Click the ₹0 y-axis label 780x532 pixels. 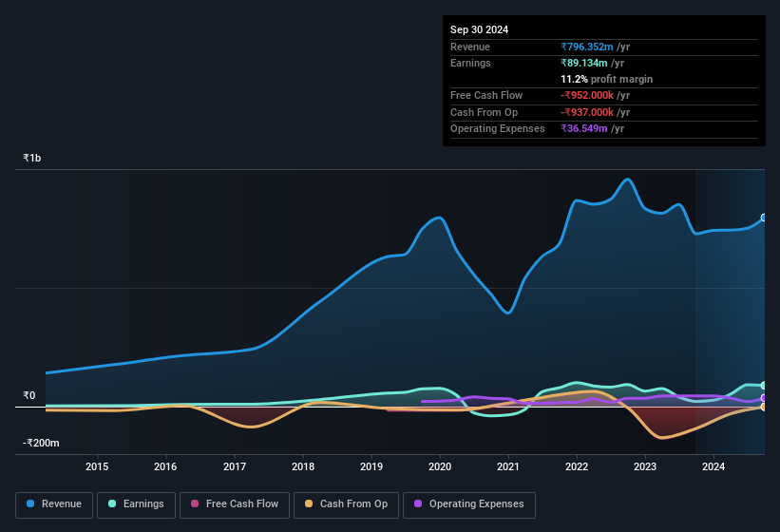click(29, 396)
